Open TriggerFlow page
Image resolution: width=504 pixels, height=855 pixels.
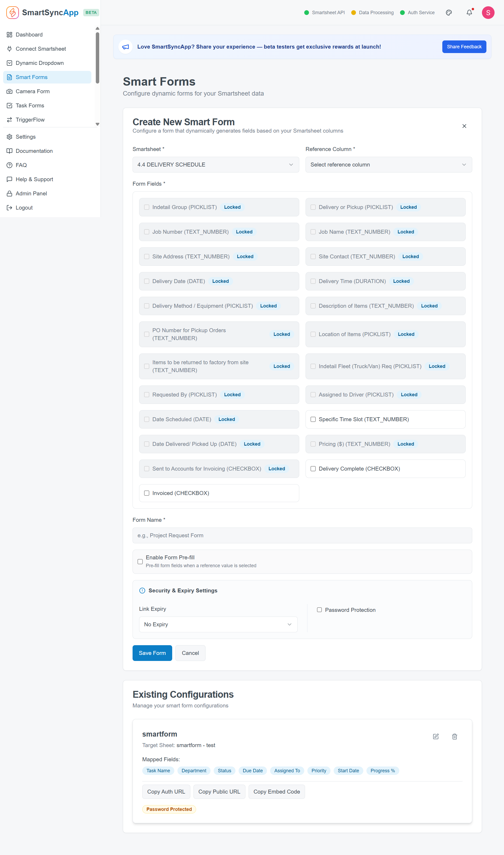47,119
